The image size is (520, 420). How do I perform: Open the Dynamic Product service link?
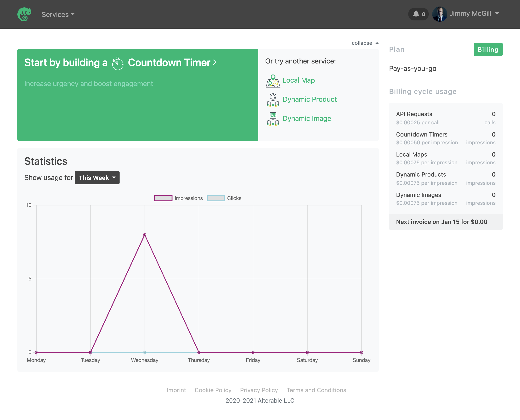310,99
